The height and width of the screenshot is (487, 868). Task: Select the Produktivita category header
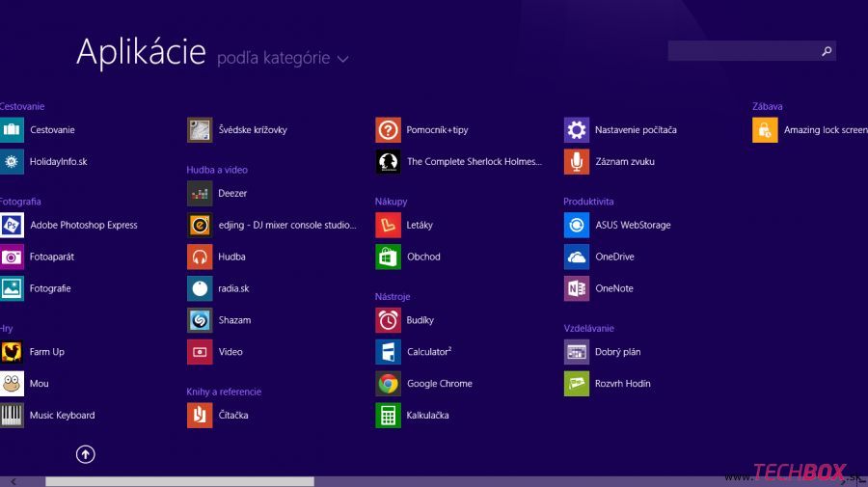tap(588, 202)
